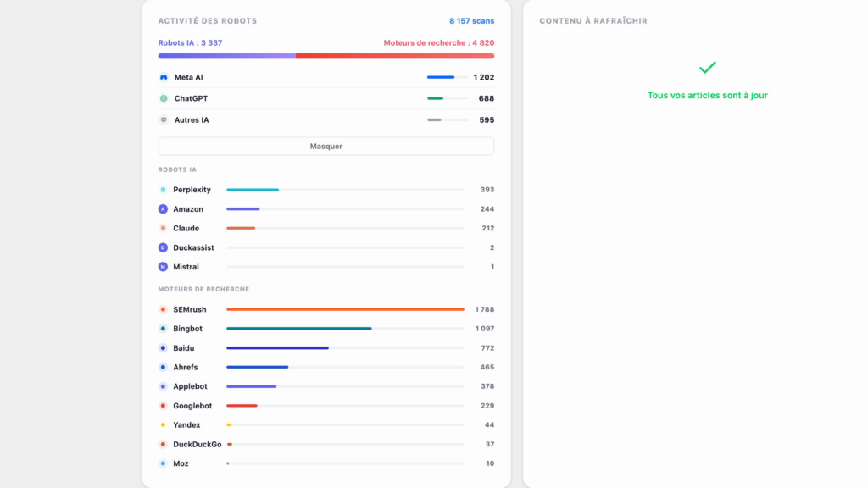Click the Googlebot red dot icon

[163, 406]
